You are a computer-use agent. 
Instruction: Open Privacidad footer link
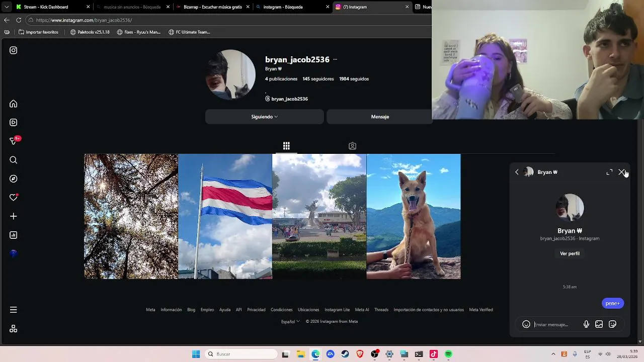[256, 310]
